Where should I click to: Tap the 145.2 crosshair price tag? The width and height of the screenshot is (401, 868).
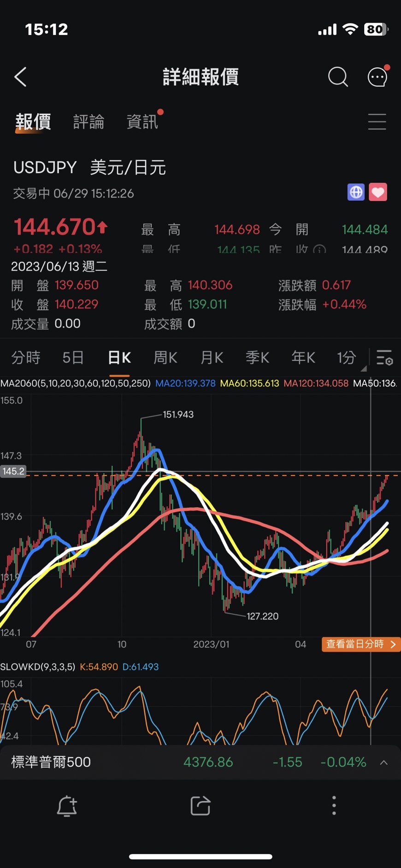pyautogui.click(x=13, y=471)
